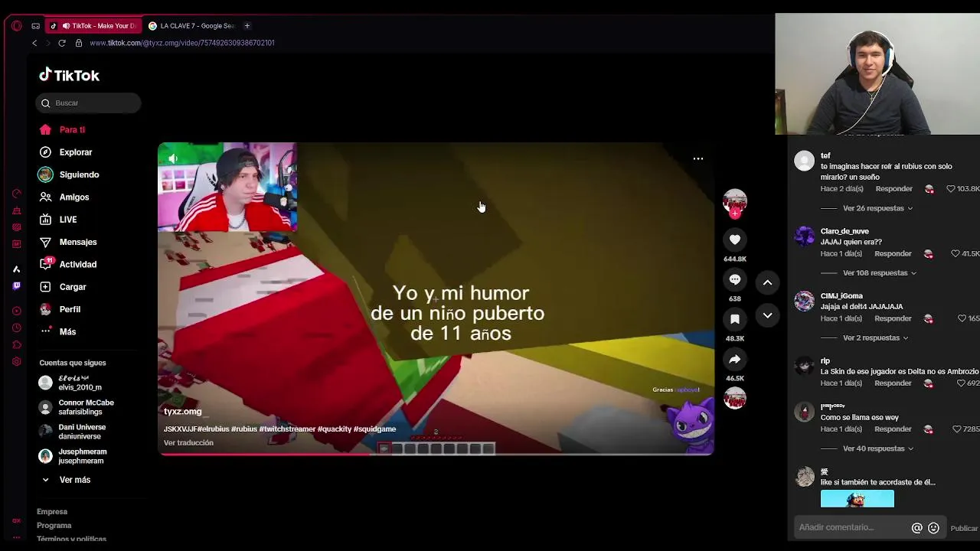Go to the previous video

click(x=767, y=282)
